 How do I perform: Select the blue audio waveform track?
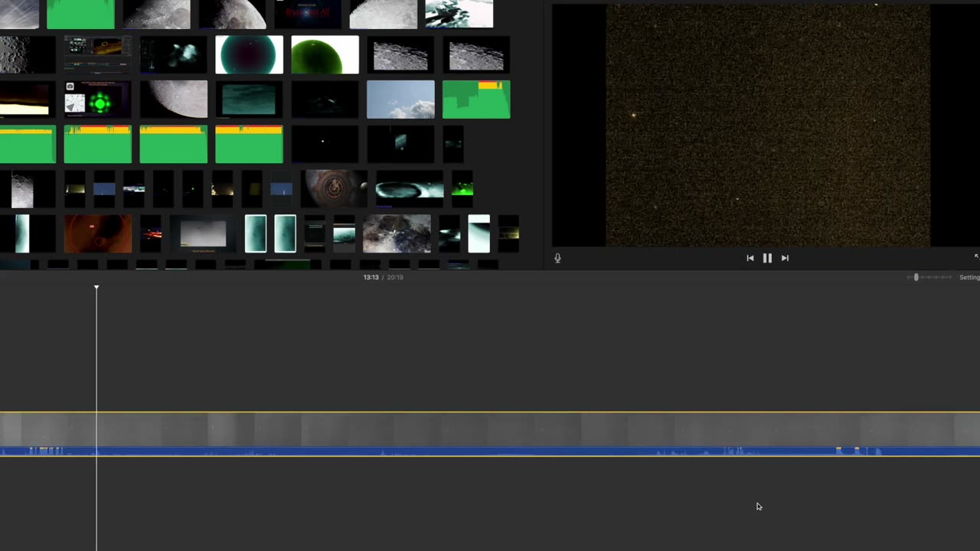(x=490, y=452)
